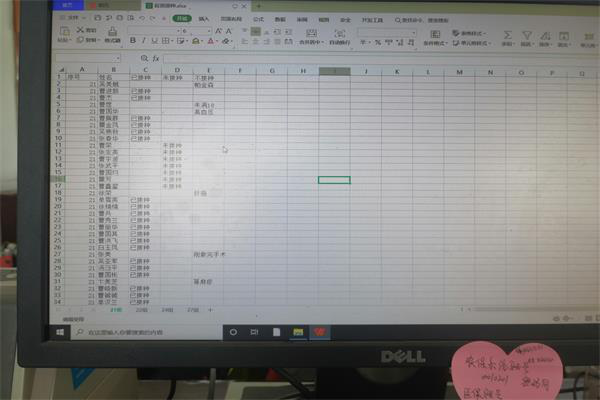Viewport: 600px width, 400px height.
Task: Toggle Italic formatting
Action: pyautogui.click(x=143, y=42)
